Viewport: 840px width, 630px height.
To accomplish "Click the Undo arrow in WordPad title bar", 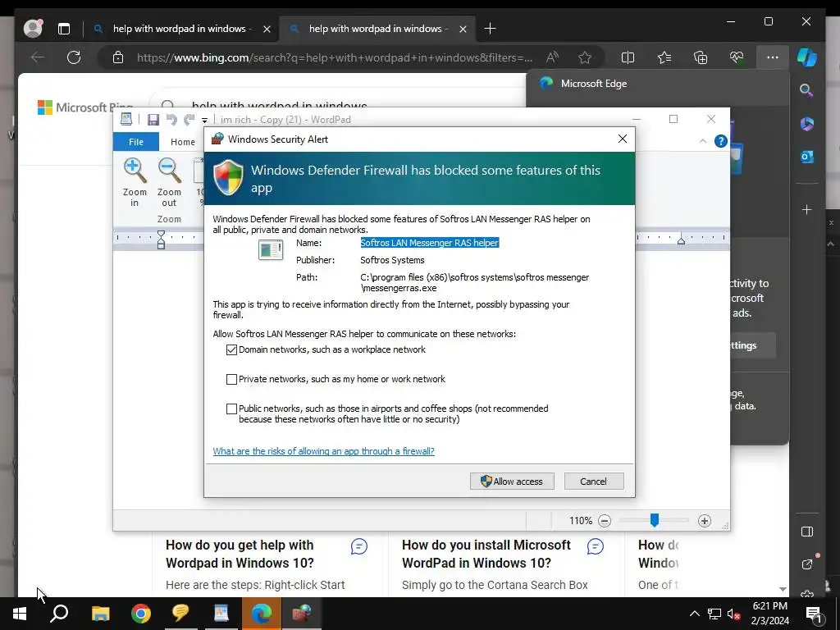I will pos(171,120).
